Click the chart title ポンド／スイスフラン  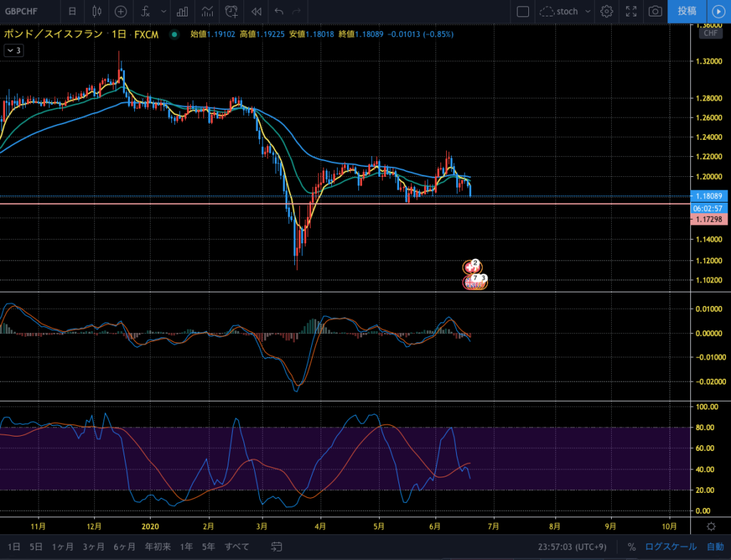click(x=53, y=34)
